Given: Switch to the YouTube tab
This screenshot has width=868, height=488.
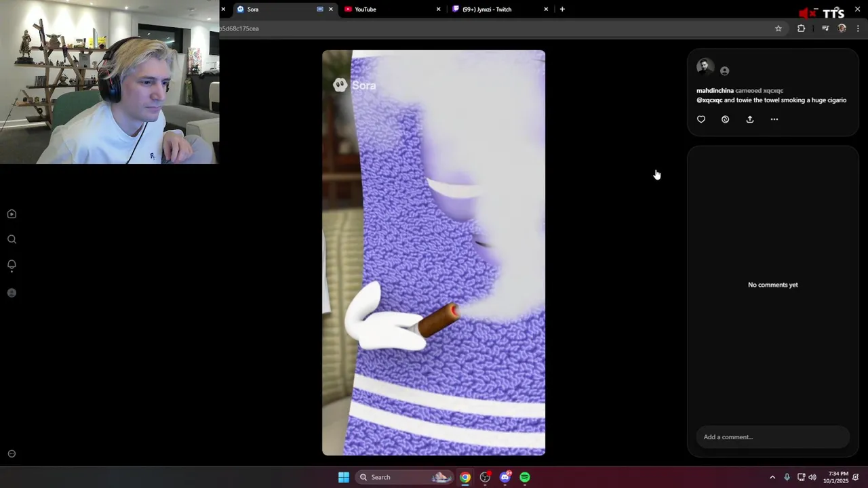Looking at the screenshot, I should 392,9.
